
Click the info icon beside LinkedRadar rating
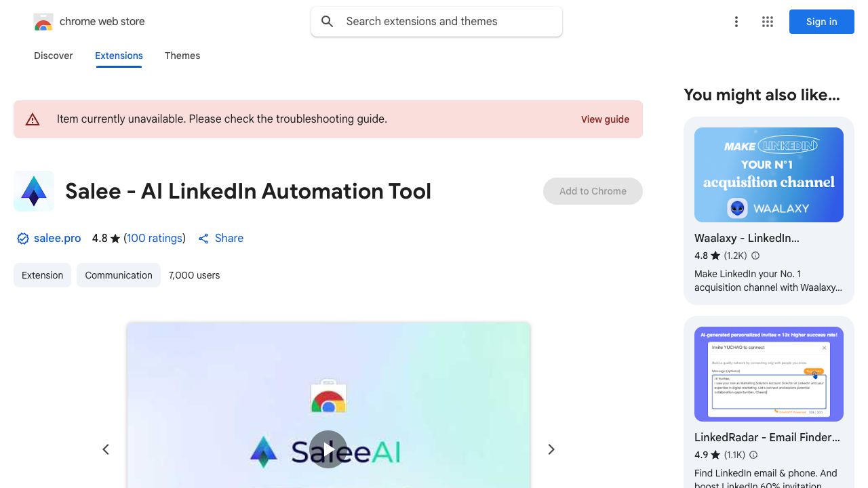click(753, 455)
